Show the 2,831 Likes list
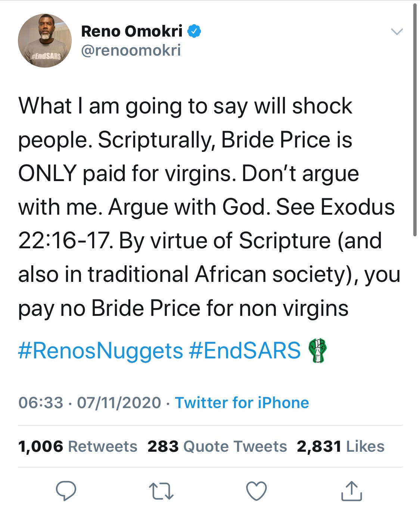Image resolution: width=420 pixels, height=507 pixels. 340,447
